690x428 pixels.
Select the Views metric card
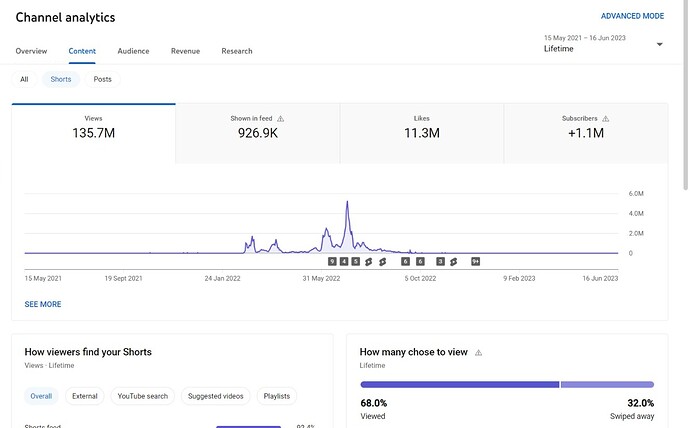click(93, 133)
